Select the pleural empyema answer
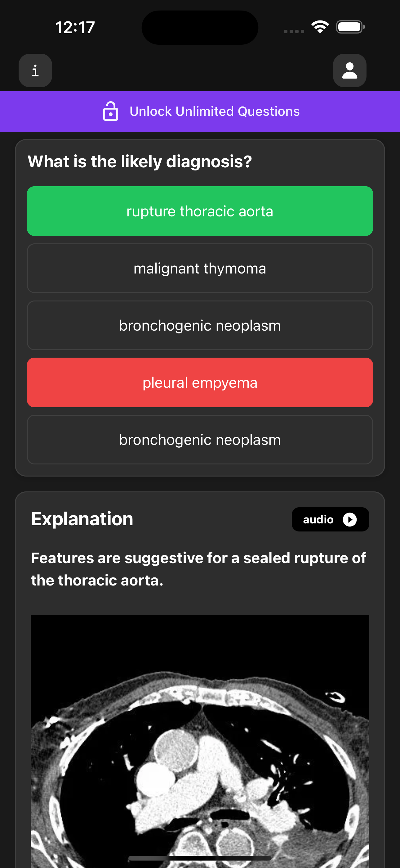This screenshot has height=868, width=400. point(200,382)
